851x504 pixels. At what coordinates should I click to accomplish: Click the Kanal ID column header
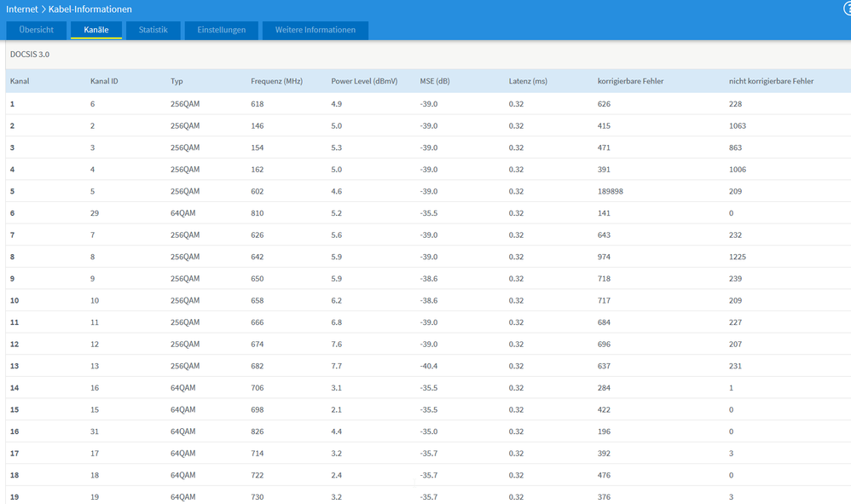[x=104, y=81]
